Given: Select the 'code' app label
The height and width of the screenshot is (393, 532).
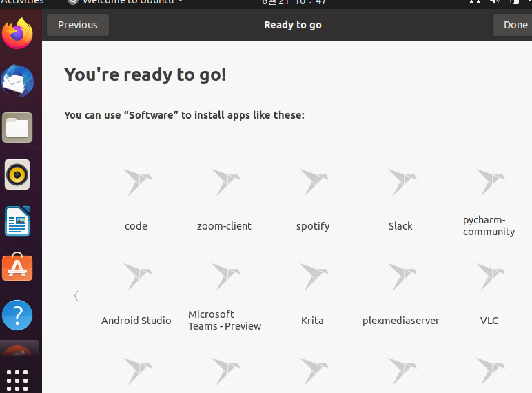Looking at the screenshot, I should pyautogui.click(x=136, y=226).
